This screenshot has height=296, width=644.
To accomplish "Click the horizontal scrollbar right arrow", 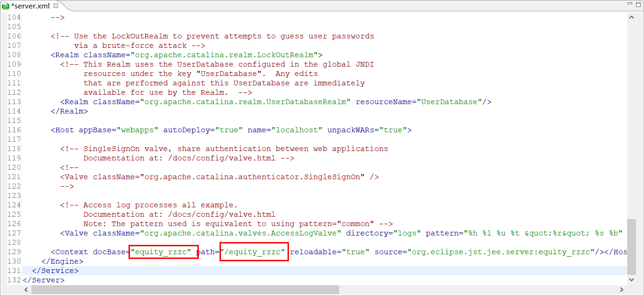I will 622,289.
